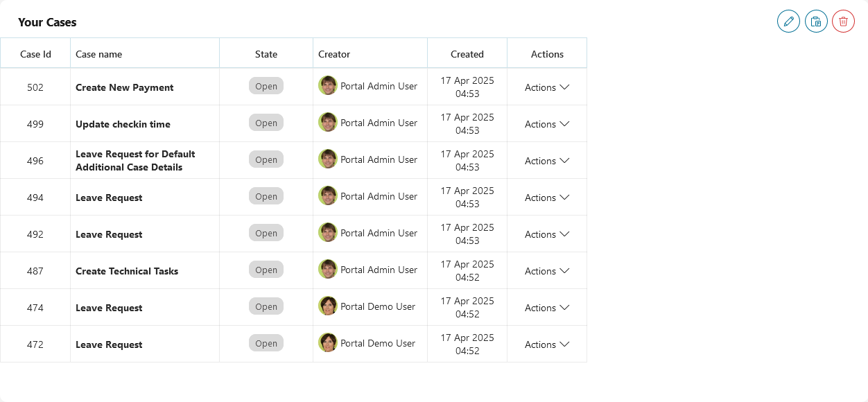Click the creator avatar for case 494
This screenshot has width=868, height=402.
pyautogui.click(x=328, y=196)
